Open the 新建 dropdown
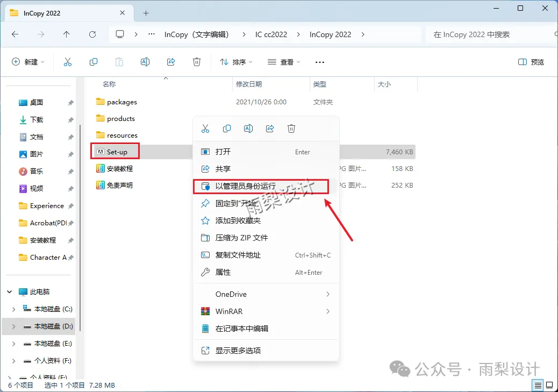Image resolution: width=558 pixels, height=392 pixels. click(28, 62)
